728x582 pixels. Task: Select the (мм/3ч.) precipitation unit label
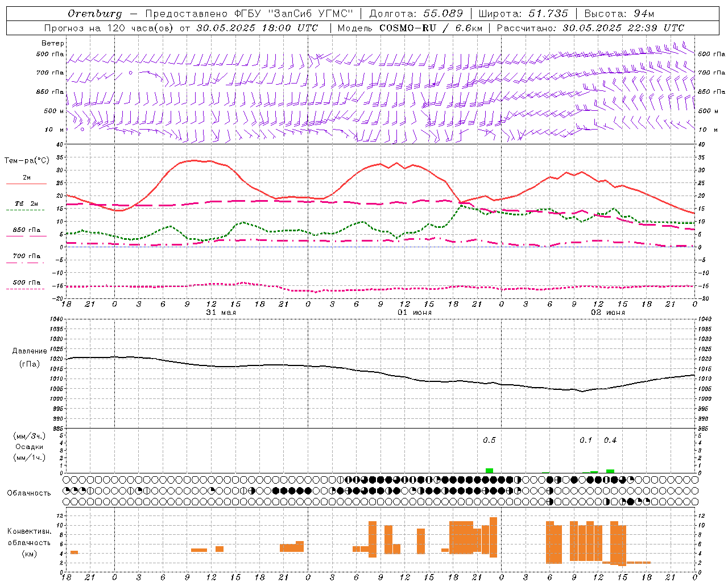30,436
